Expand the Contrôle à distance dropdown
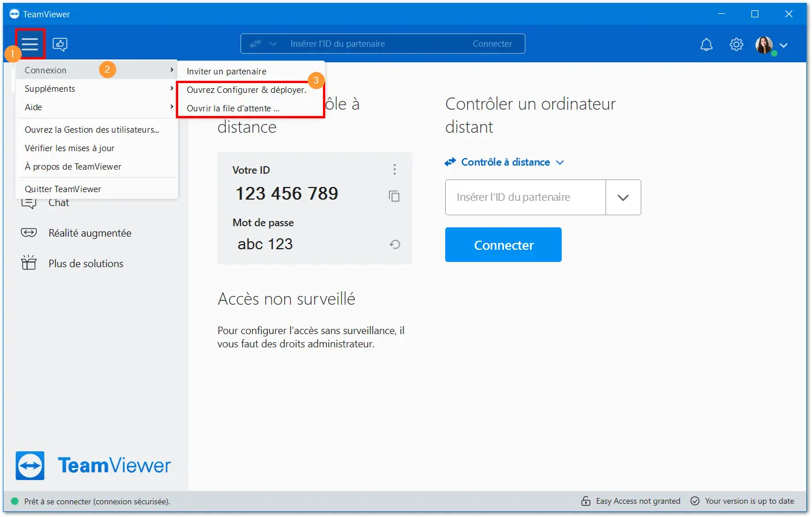Viewport: 812px width, 517px height. pos(560,163)
